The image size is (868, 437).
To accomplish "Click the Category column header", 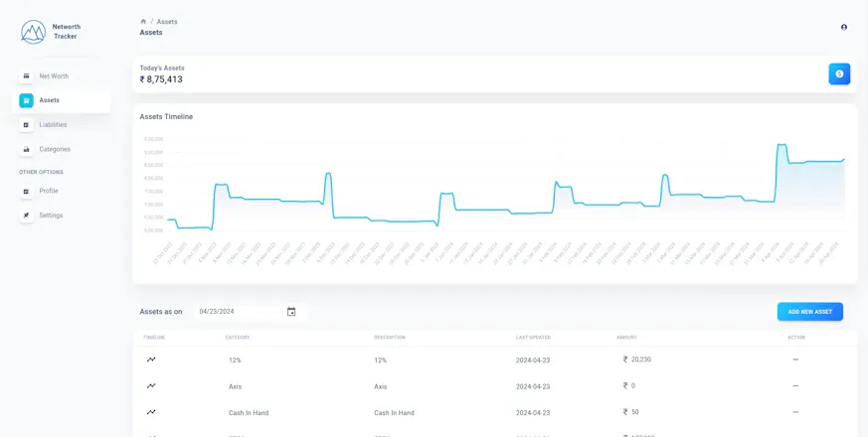I will (x=238, y=338).
